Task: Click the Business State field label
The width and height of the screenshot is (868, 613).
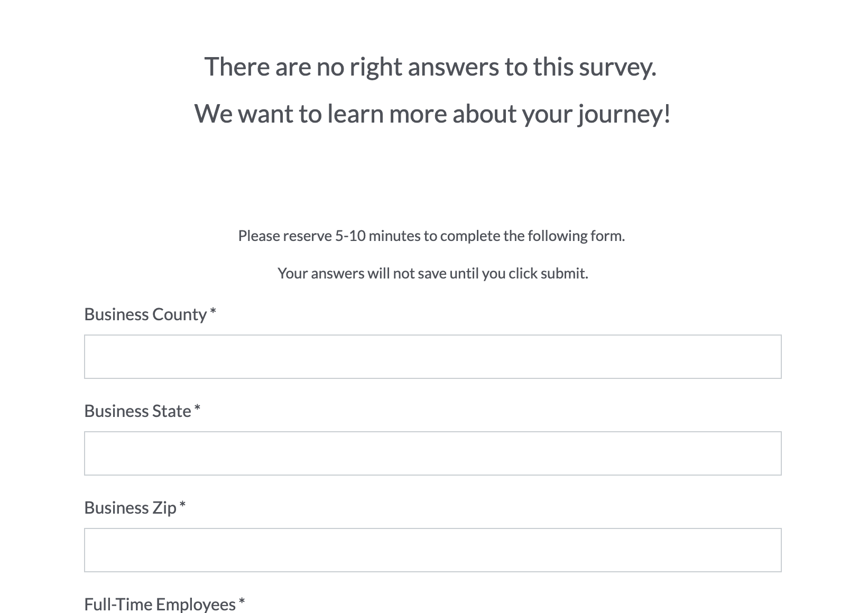Action: tap(137, 411)
